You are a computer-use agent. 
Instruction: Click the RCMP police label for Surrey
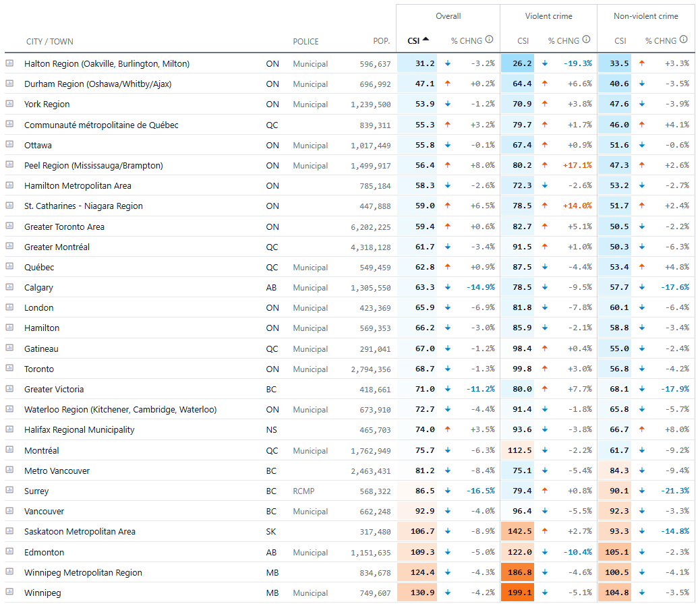pos(303,491)
